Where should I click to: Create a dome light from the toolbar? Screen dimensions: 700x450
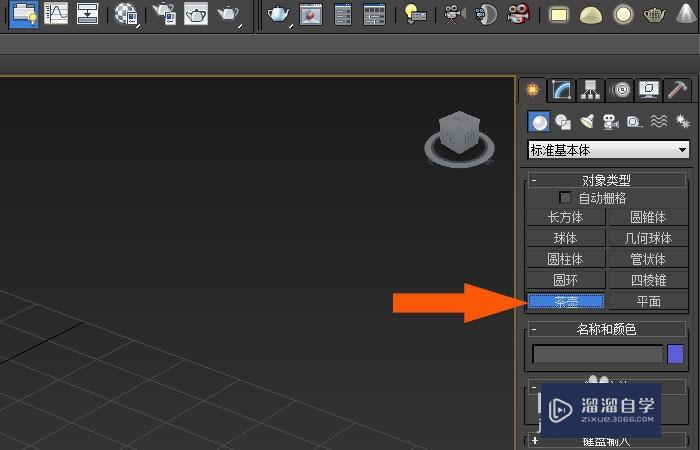pyautogui.click(x=591, y=15)
